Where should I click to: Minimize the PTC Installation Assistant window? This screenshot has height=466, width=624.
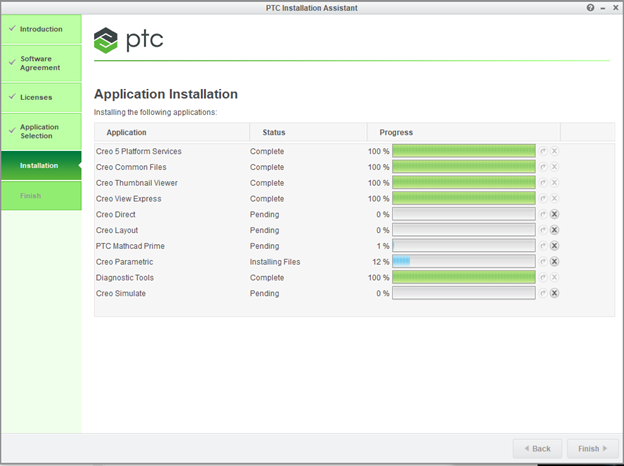pyautogui.click(x=603, y=8)
